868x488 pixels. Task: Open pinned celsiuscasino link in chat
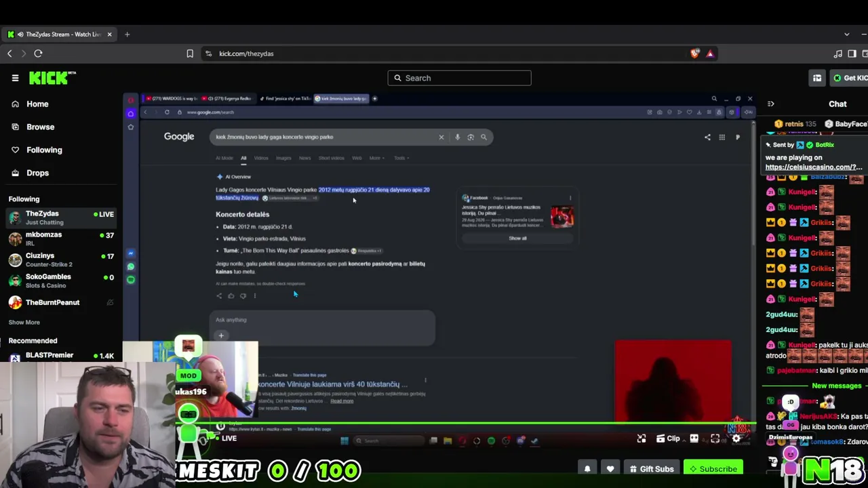(x=814, y=167)
